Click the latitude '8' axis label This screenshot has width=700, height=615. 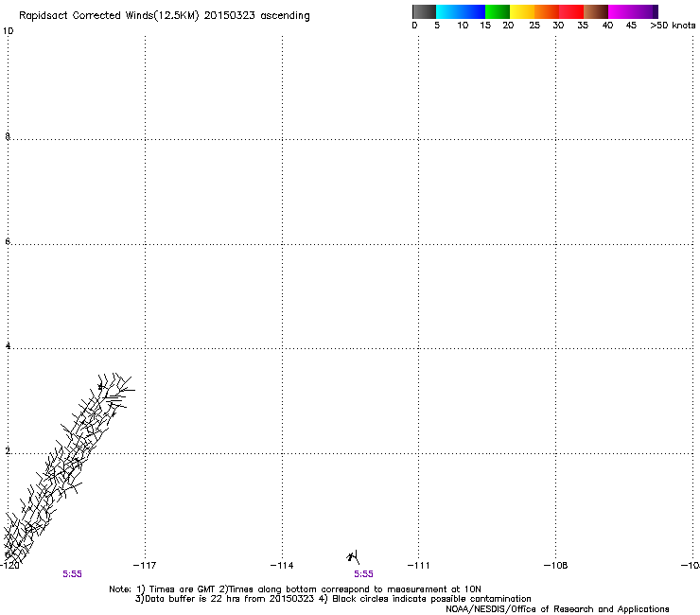point(8,136)
